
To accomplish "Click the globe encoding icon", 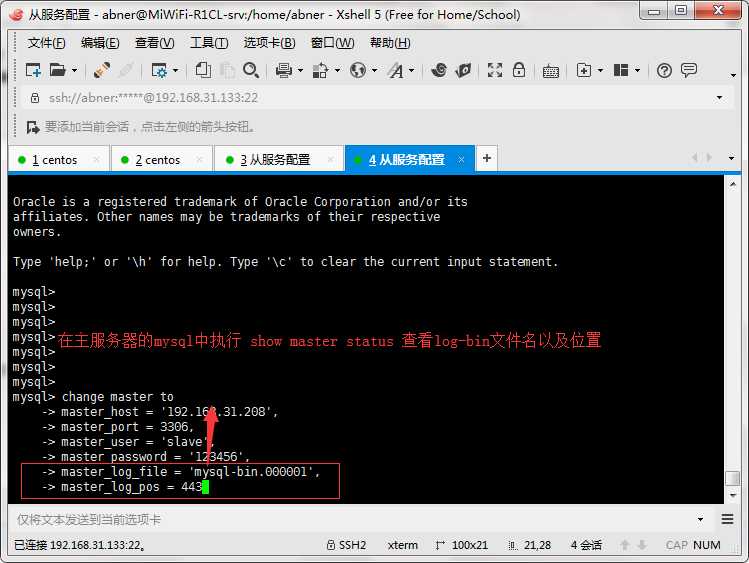I will coord(358,71).
